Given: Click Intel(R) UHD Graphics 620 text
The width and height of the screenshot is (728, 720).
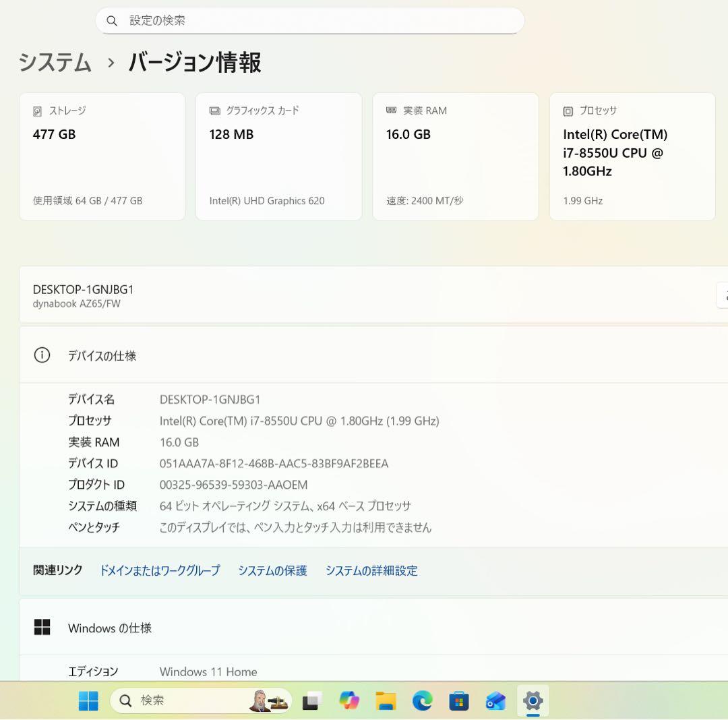Looking at the screenshot, I should (267, 200).
